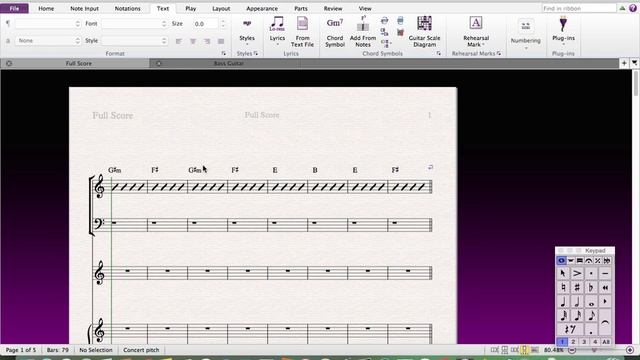
Task: Click the staccato dot on the Keypad
Action: click(591, 273)
